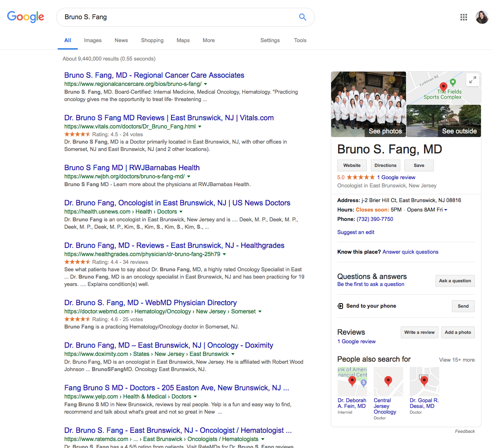Click the map thumbnail with Yorktown Rd
This screenshot has height=448, width=492.
click(x=444, y=88)
